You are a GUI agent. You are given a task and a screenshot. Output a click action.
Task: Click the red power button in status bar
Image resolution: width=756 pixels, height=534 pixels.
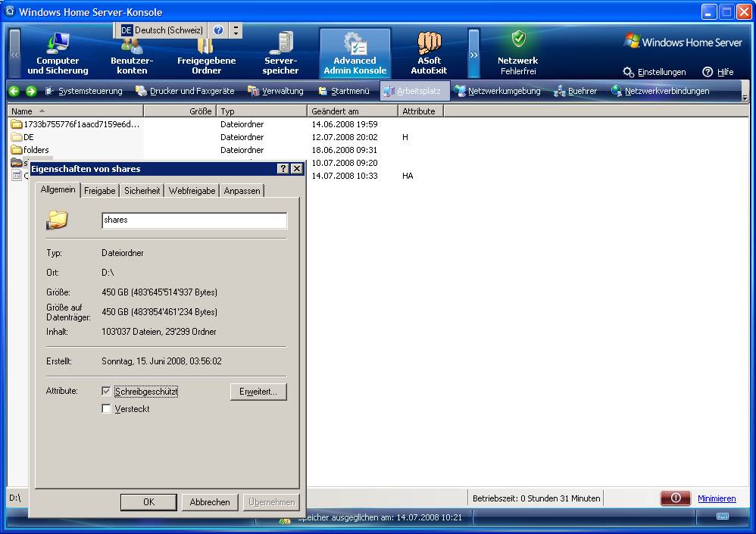click(x=676, y=498)
